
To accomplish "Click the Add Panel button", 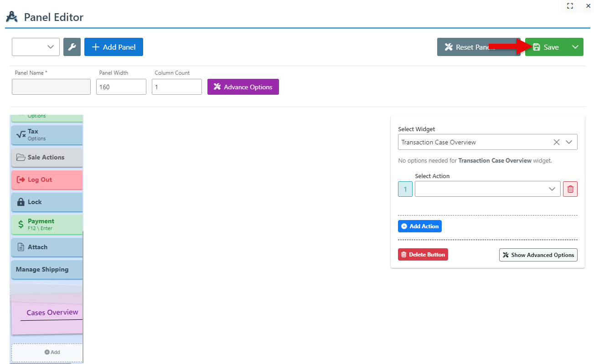I will point(114,47).
